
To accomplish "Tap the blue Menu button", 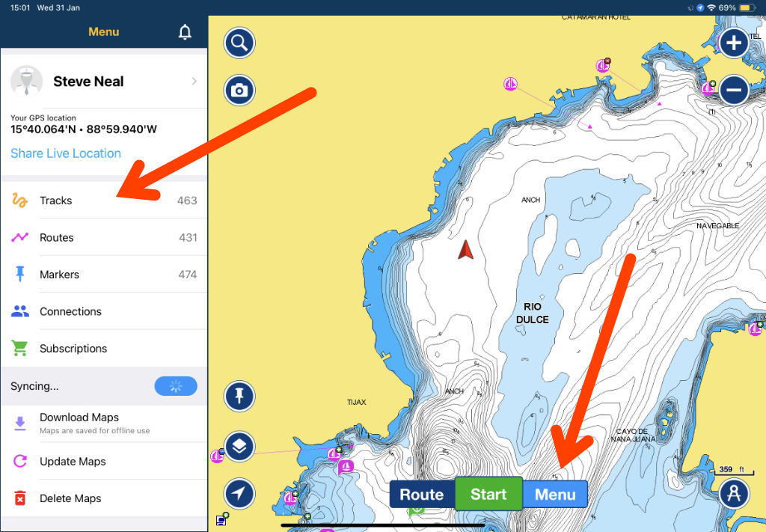I will point(555,495).
